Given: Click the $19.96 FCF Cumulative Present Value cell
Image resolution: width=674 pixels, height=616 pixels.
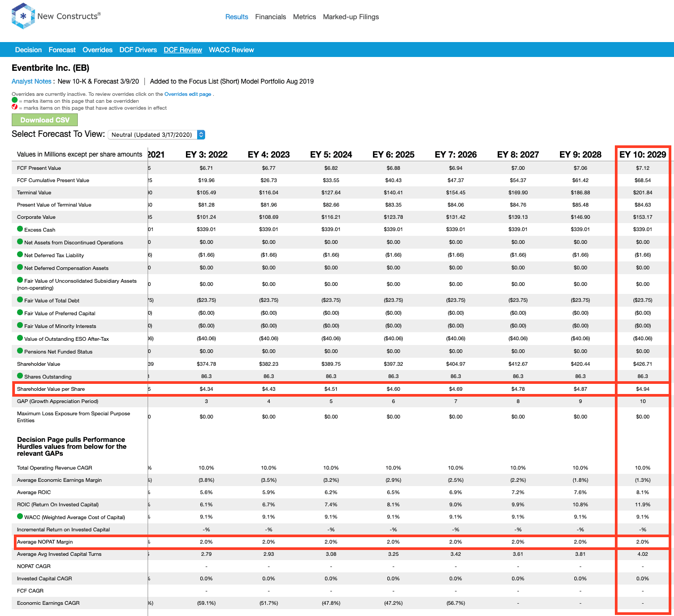Looking at the screenshot, I should click(206, 180).
